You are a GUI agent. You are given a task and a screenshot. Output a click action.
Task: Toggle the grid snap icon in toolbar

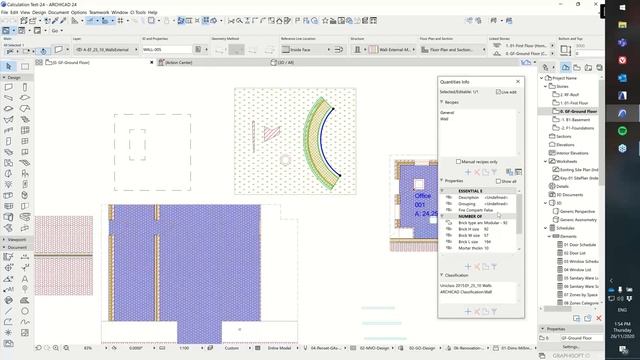tap(120, 20)
